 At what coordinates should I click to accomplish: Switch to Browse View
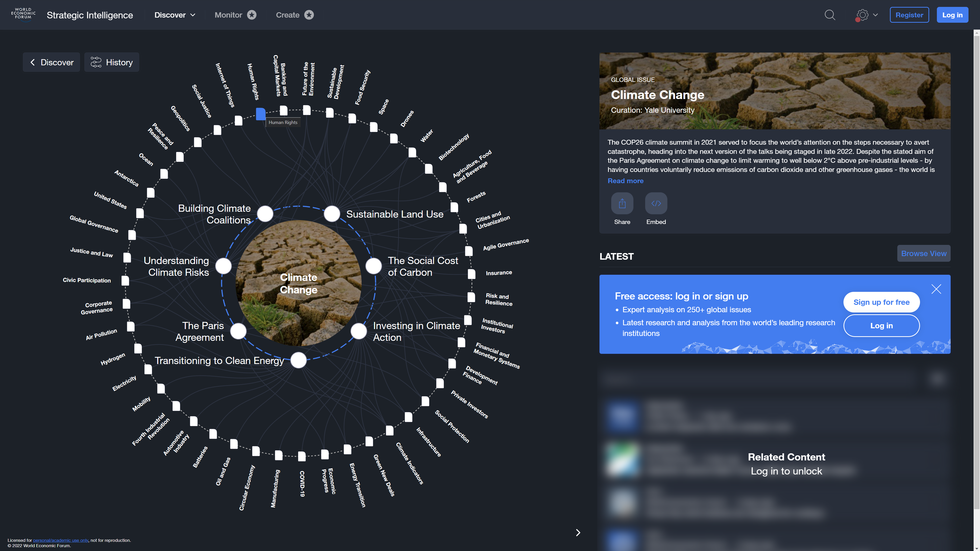(924, 253)
